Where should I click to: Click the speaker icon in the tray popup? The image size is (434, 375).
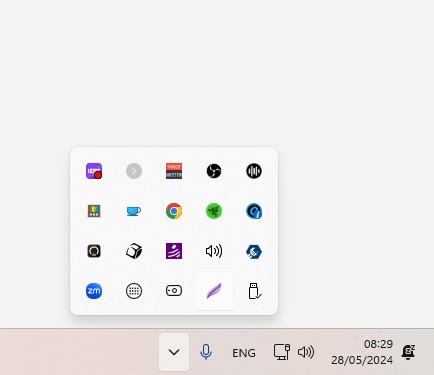[x=214, y=251]
